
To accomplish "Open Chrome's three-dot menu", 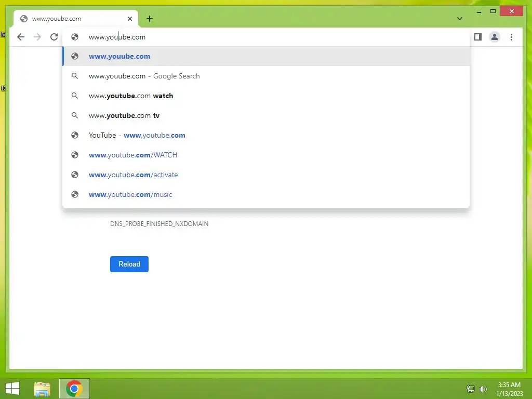I will pyautogui.click(x=511, y=37).
